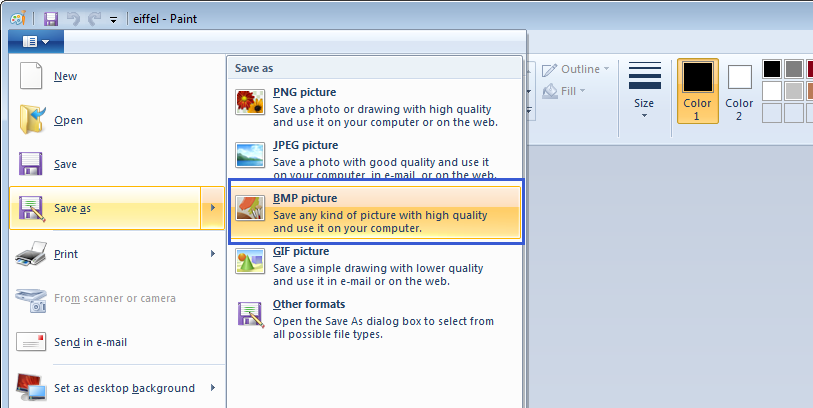Screen dimensions: 813x408
Task: Pick the black palette swatch
Action: coord(772,69)
